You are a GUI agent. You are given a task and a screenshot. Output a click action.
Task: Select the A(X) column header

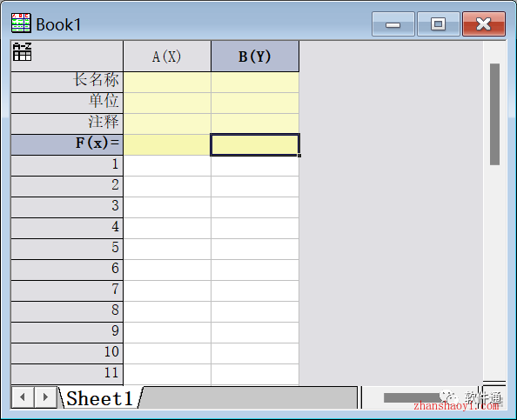[167, 57]
